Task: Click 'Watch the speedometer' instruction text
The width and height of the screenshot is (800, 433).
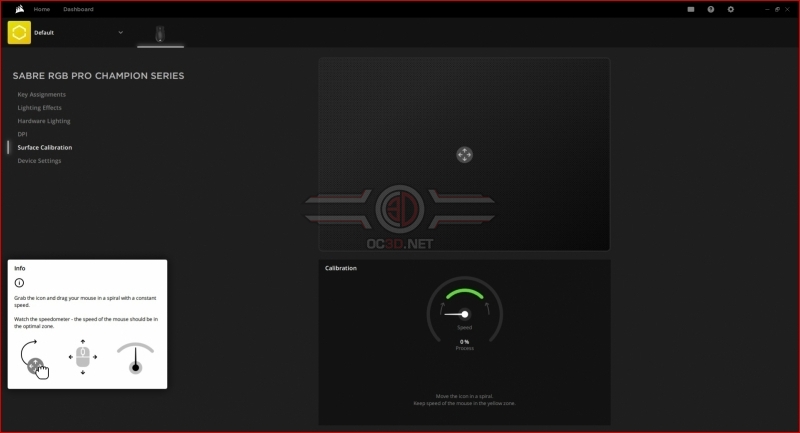Action: coord(86,322)
